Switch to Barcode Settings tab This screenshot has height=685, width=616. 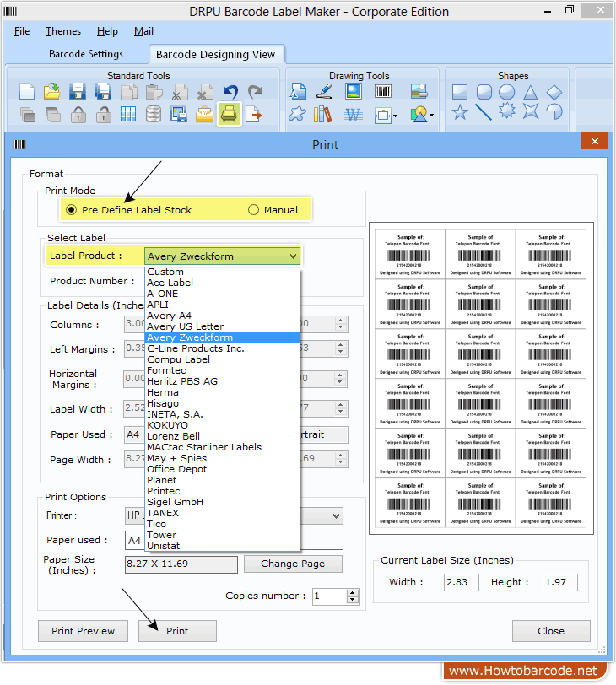(86, 54)
